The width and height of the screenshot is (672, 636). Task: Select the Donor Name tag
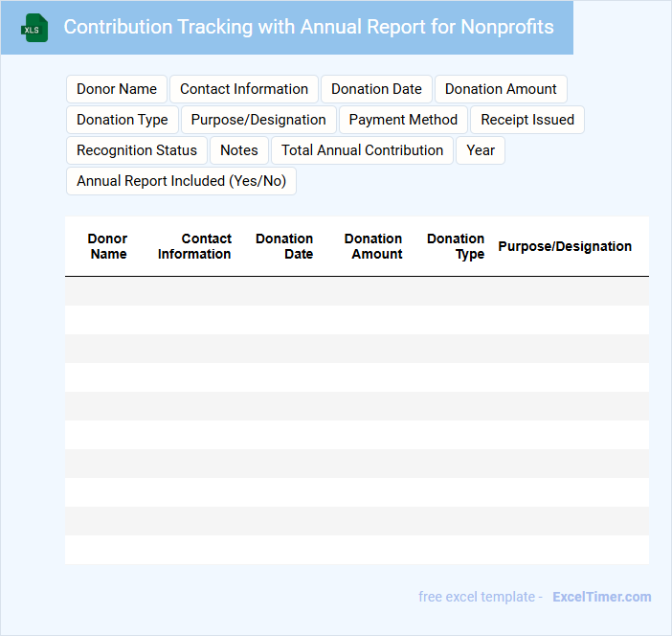[x=117, y=89]
